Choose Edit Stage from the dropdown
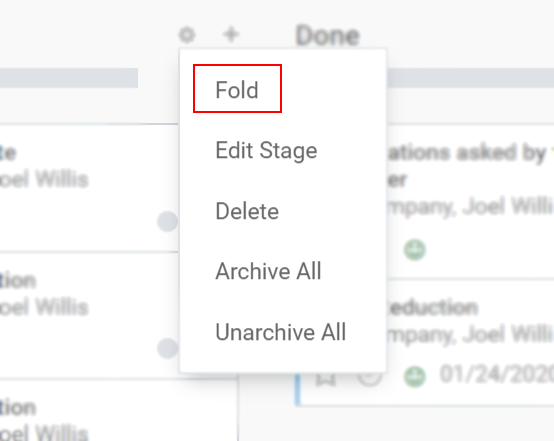 (x=266, y=151)
